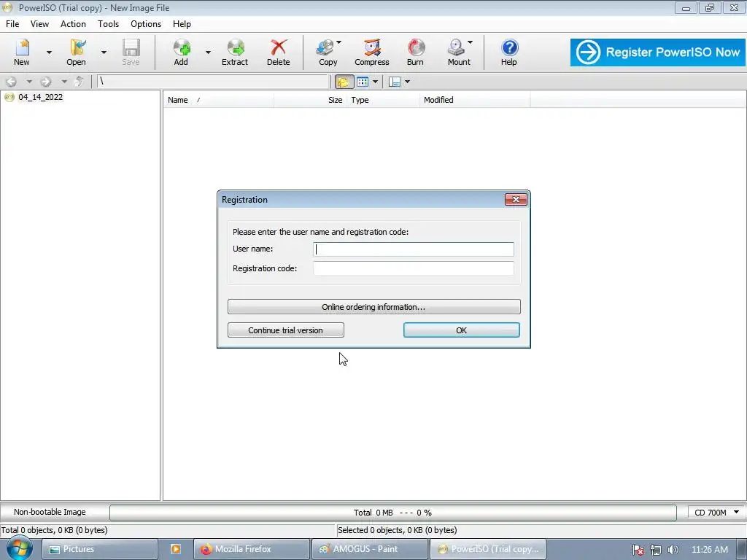Click the Non-bootable Image status label
The image size is (747, 560).
click(50, 512)
